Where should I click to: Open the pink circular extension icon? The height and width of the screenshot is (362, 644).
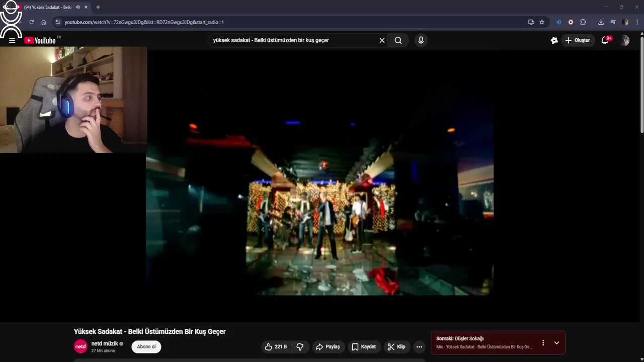pyautogui.click(x=571, y=22)
